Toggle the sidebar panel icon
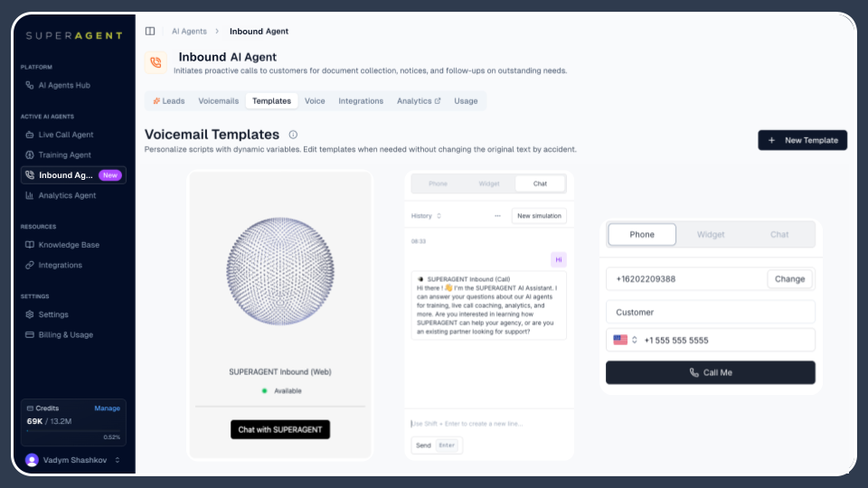 [x=150, y=31]
